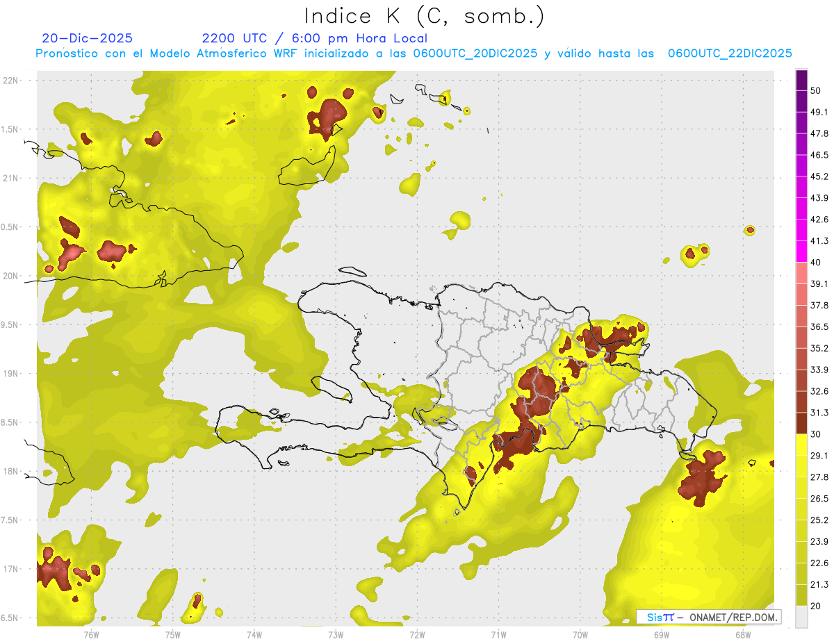Image resolution: width=834 pixels, height=644 pixels.
Task: Click the color scale value "20"
Action: [x=816, y=607]
